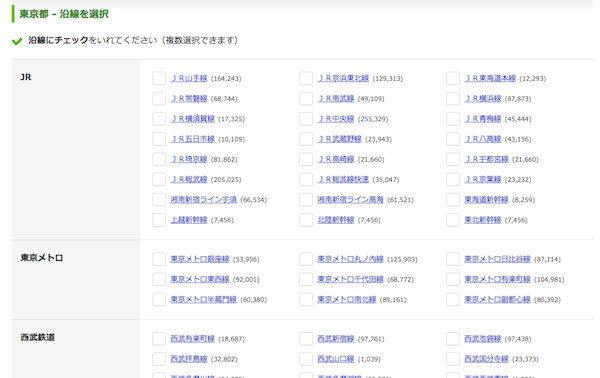Tick the 西武池袋線 checkbox

pyautogui.click(x=453, y=339)
